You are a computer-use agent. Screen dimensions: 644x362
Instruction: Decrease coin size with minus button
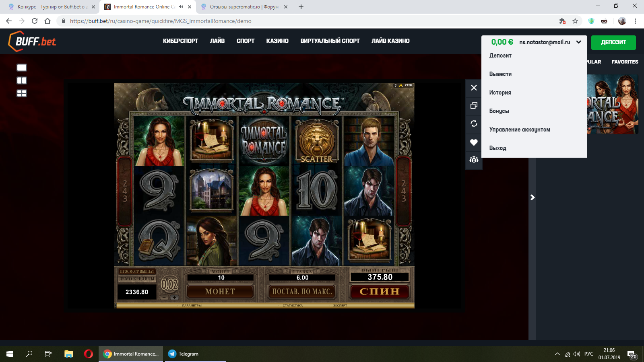(164, 298)
